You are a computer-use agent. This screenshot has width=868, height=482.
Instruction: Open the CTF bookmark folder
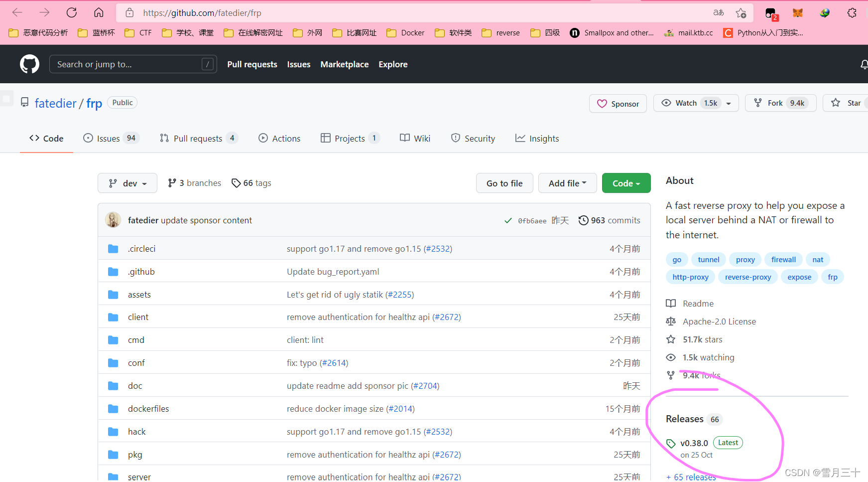pyautogui.click(x=138, y=33)
